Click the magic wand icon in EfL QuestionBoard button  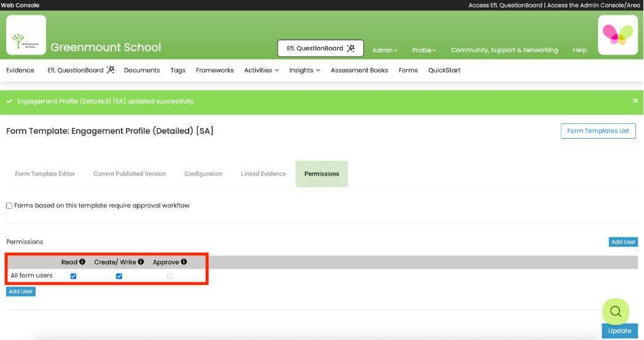click(351, 48)
